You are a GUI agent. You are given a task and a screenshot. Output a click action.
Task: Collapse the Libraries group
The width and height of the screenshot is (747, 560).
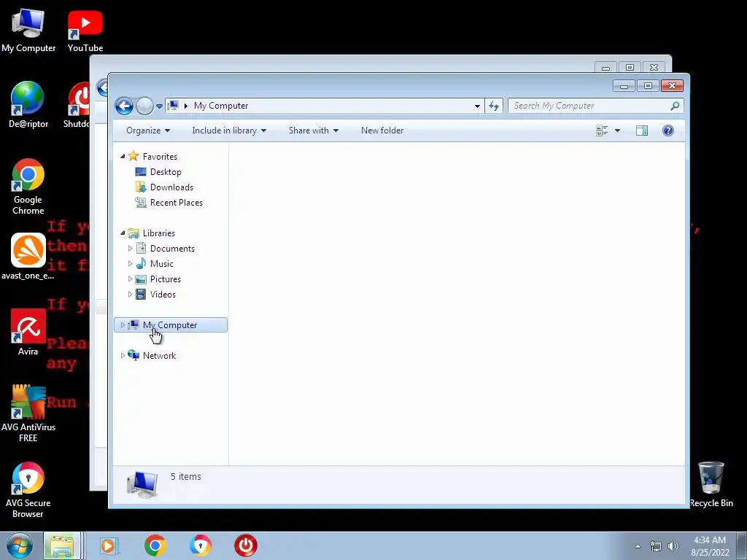click(123, 233)
